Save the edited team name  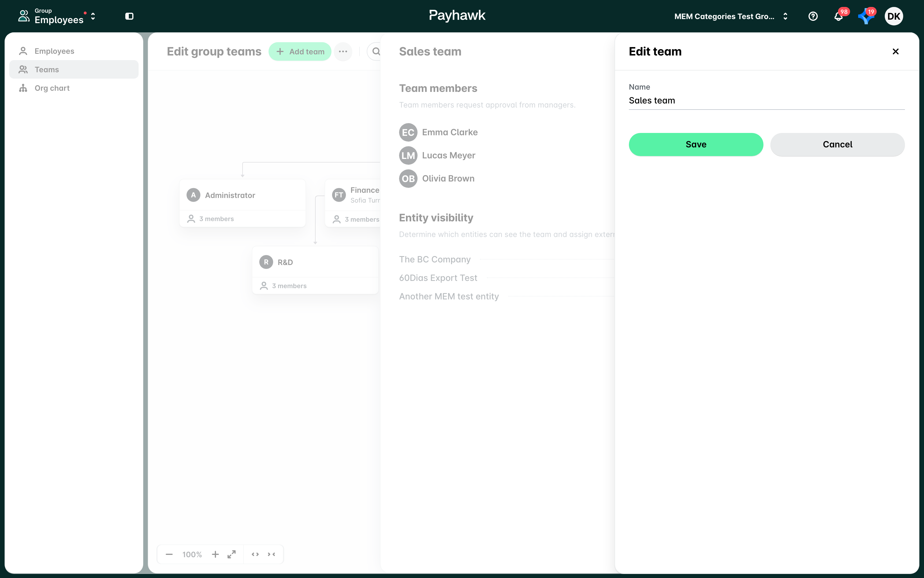696,144
